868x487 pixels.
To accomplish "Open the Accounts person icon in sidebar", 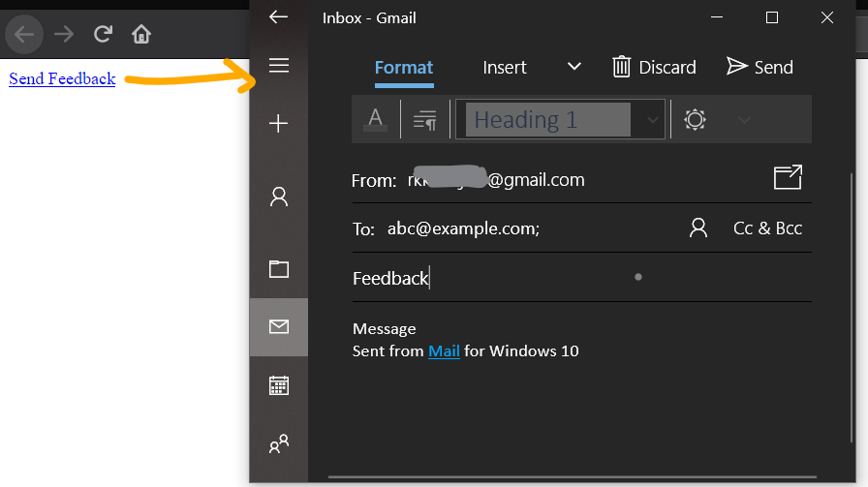I will pos(279,198).
